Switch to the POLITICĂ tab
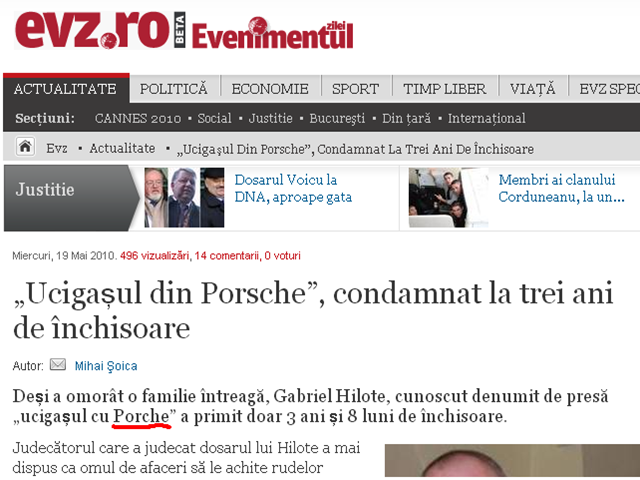The height and width of the screenshot is (480, 640). point(174,89)
